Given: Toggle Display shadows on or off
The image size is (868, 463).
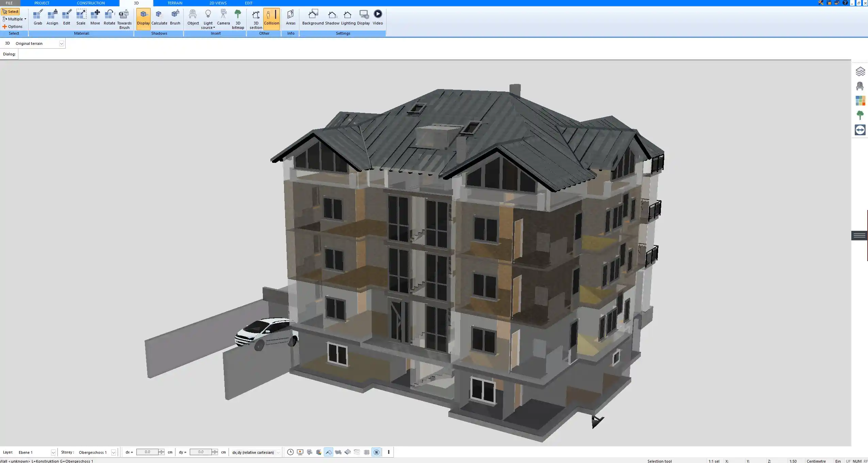Looking at the screenshot, I should click(x=143, y=17).
